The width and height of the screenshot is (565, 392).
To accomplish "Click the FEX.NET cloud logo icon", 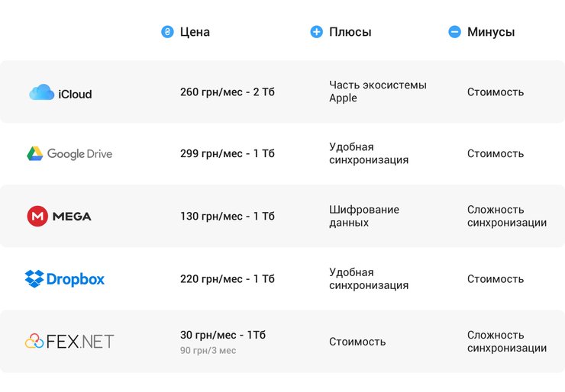I will [34, 342].
